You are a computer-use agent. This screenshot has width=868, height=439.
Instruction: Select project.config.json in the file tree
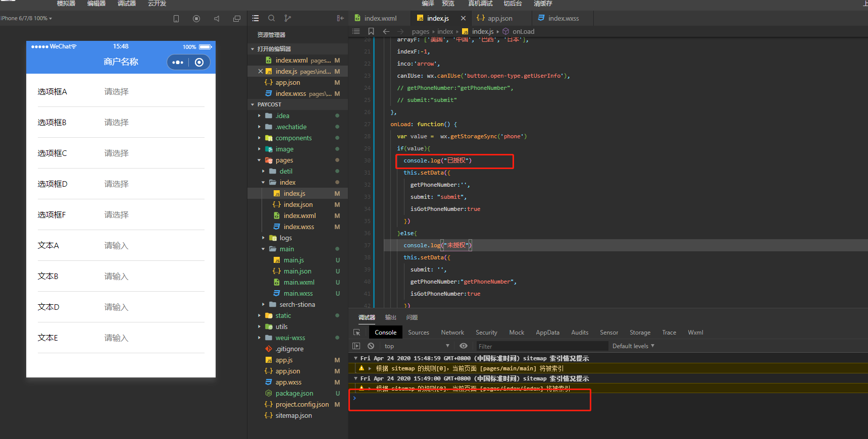tap(302, 405)
